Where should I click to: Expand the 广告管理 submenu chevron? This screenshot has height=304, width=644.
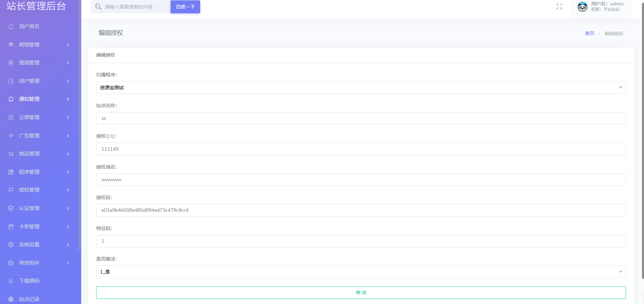(x=68, y=136)
